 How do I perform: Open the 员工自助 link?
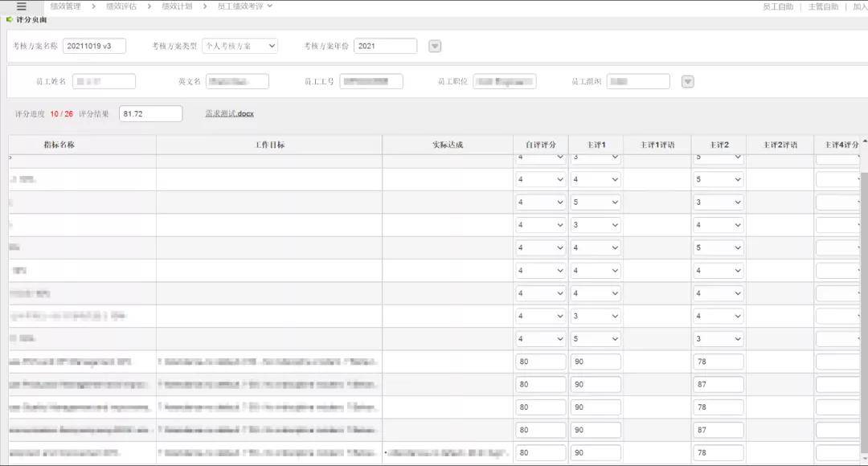777,6
